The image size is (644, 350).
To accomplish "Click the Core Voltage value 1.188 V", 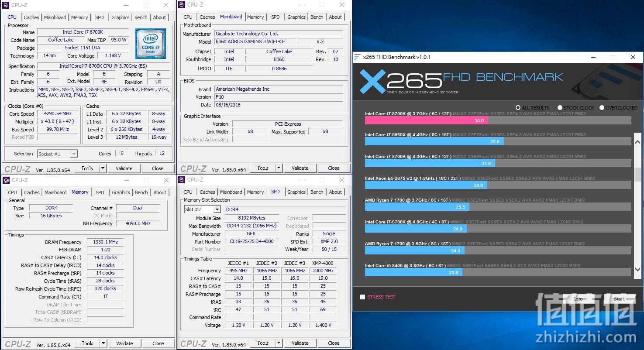I will click(x=113, y=55).
